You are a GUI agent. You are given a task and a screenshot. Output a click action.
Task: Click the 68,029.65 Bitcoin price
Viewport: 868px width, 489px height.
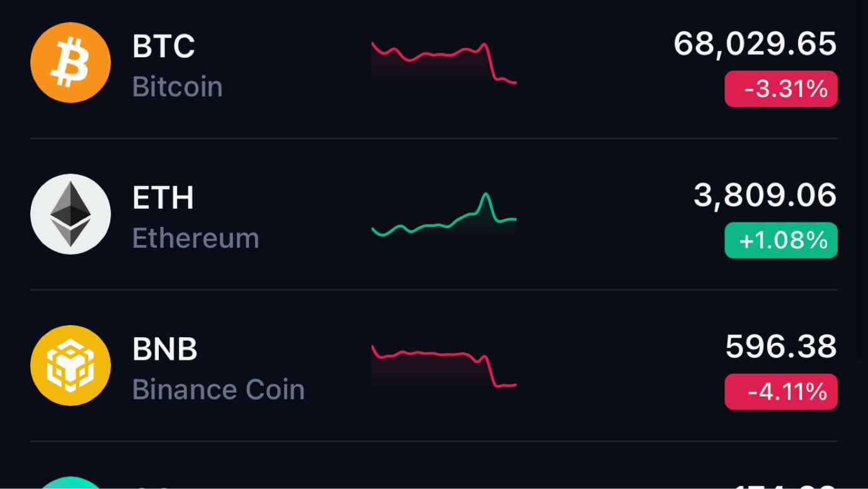755,44
